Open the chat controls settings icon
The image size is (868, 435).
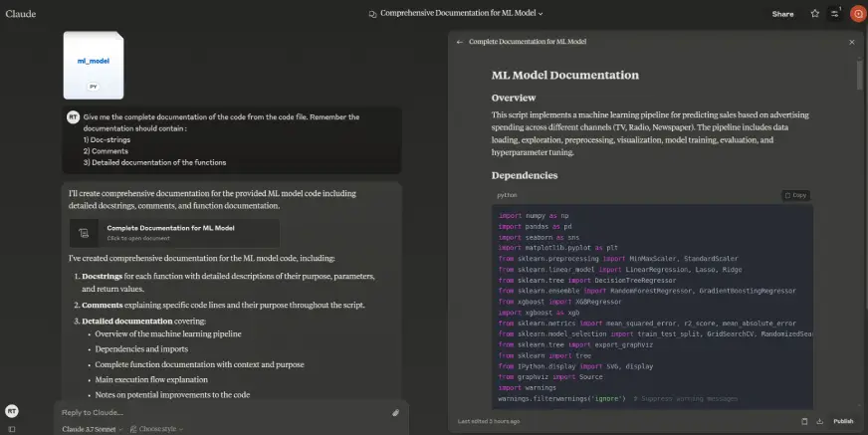(x=835, y=14)
